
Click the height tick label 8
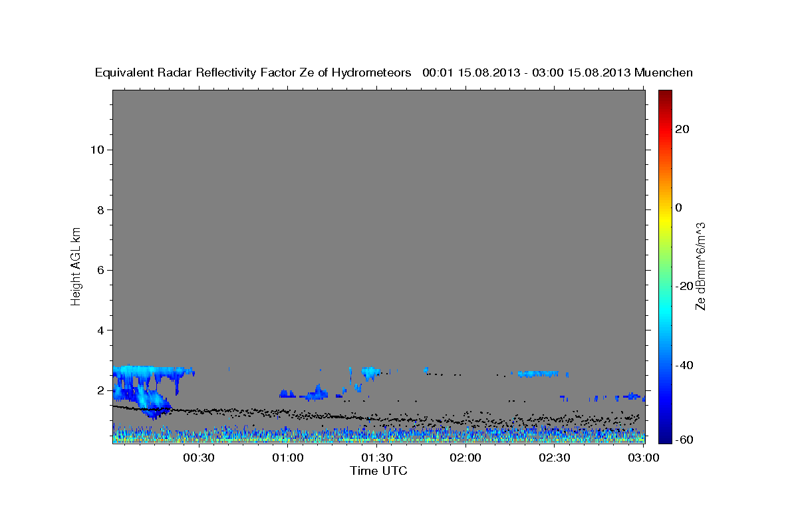point(100,209)
